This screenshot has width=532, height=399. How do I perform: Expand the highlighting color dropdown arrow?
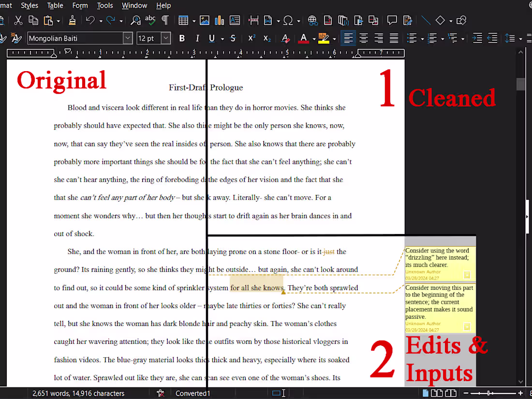click(334, 39)
